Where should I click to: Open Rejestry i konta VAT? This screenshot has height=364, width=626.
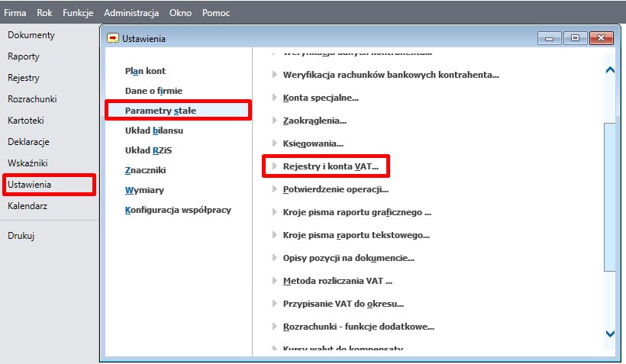331,166
